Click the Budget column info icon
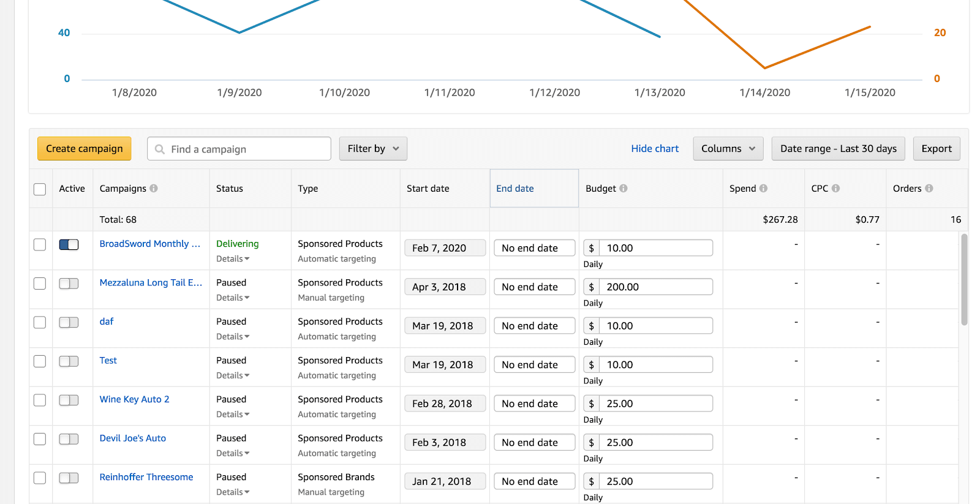The height and width of the screenshot is (504, 980). 624,189
